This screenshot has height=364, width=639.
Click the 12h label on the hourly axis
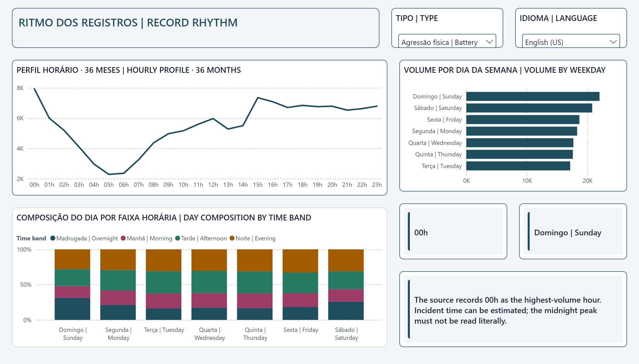coord(213,185)
